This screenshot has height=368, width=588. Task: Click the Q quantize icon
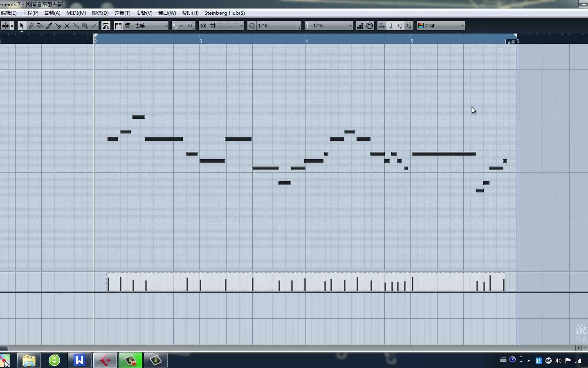252,26
